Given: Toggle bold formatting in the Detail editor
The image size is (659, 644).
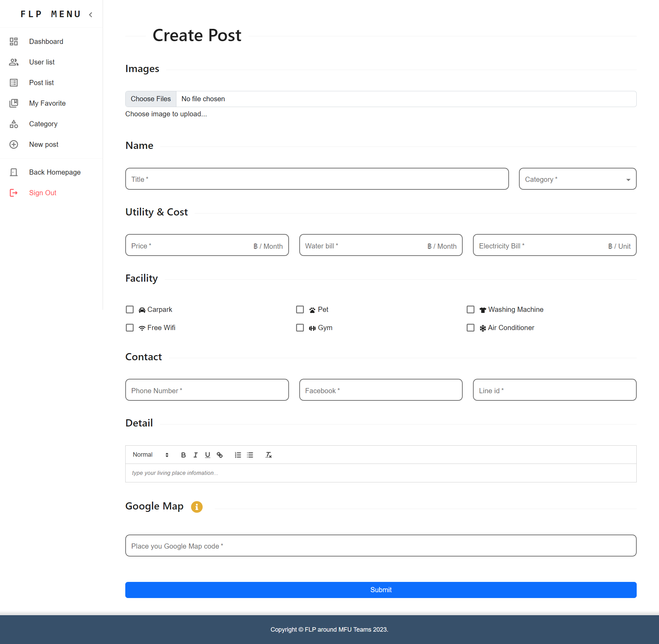Looking at the screenshot, I should tap(183, 455).
